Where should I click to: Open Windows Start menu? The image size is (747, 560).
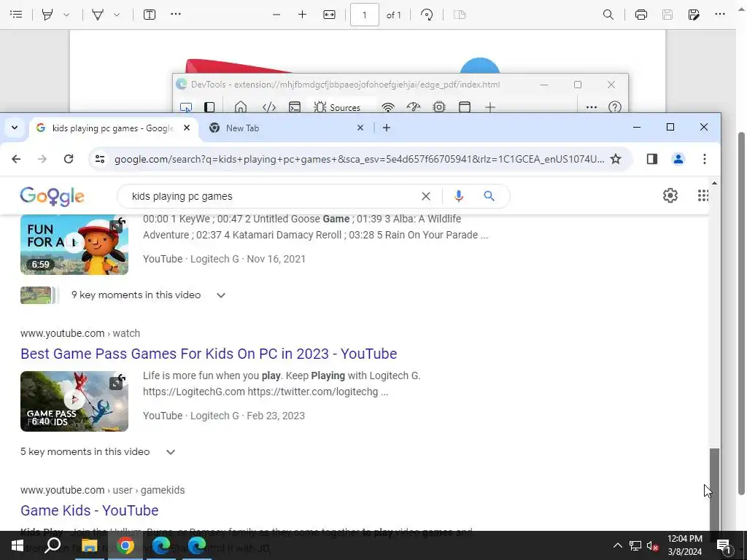click(x=18, y=545)
